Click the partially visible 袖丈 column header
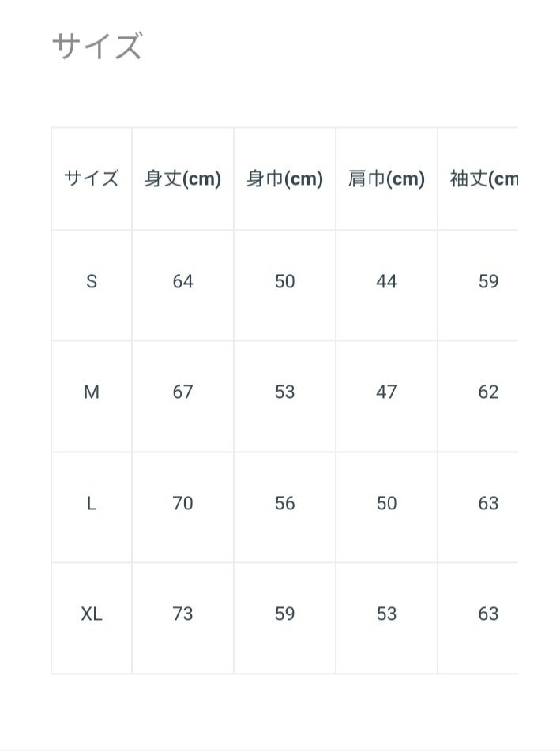 (483, 178)
